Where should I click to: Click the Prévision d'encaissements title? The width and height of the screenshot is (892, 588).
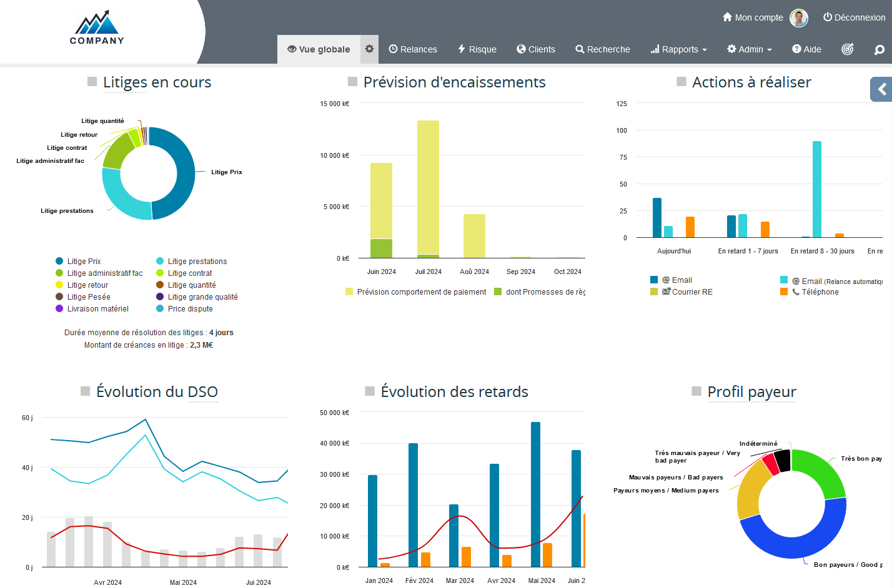pos(454,82)
